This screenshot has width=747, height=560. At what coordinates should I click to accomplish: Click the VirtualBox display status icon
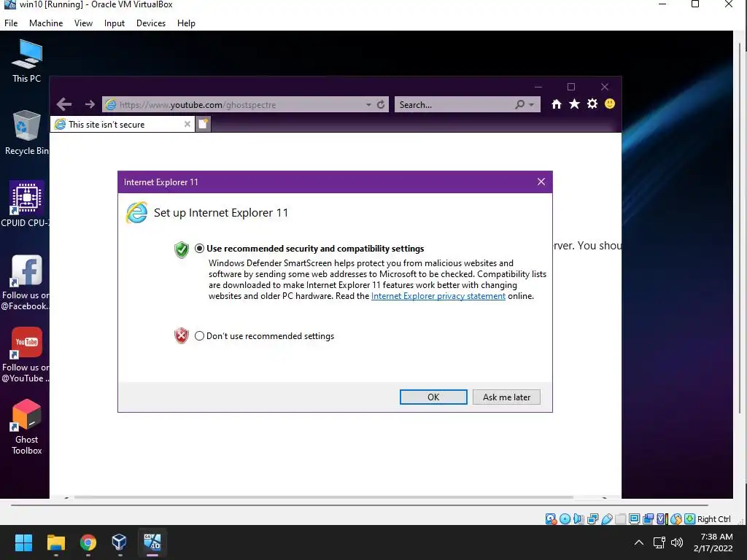tap(634, 519)
